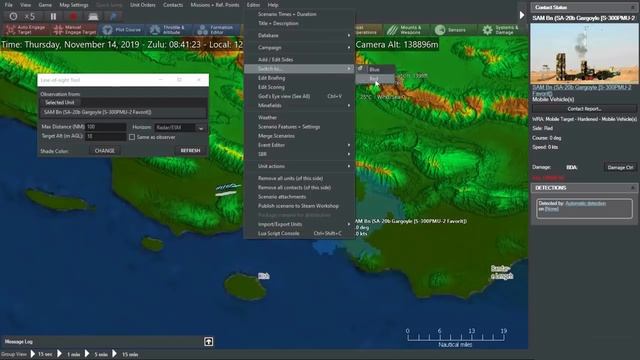
Task: Toggle Same as observer checkbox
Action: (x=132, y=137)
